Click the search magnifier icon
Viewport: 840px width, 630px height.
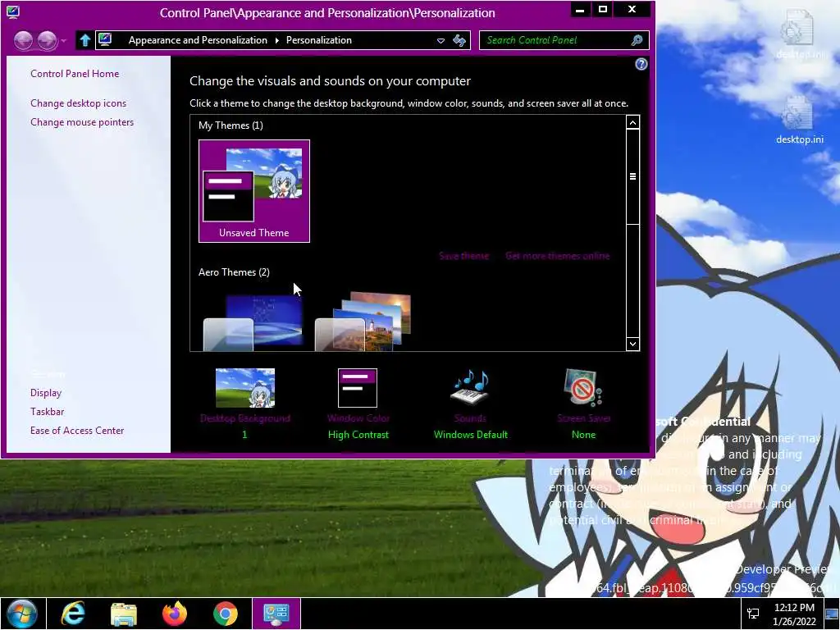637,40
